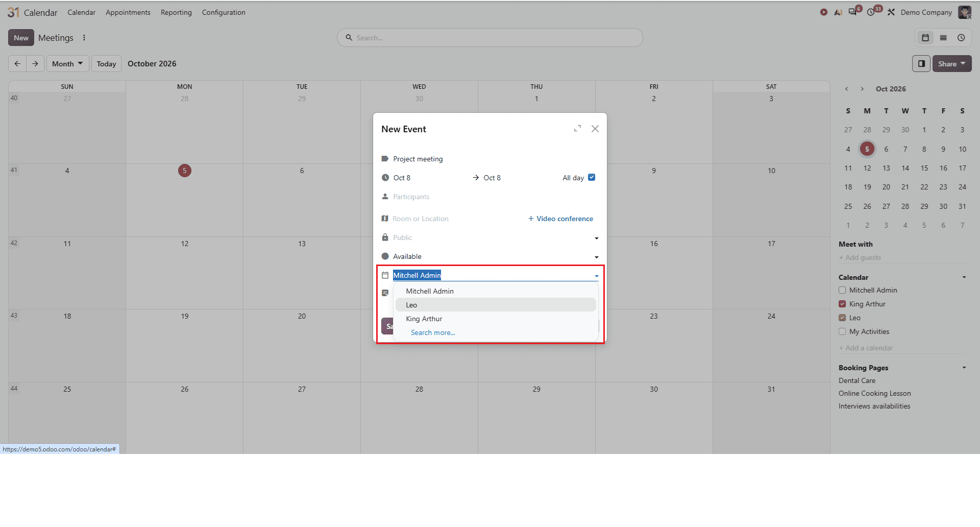The height and width of the screenshot is (527, 980).
Task: Go to previous month in mini calendar
Action: [x=847, y=89]
